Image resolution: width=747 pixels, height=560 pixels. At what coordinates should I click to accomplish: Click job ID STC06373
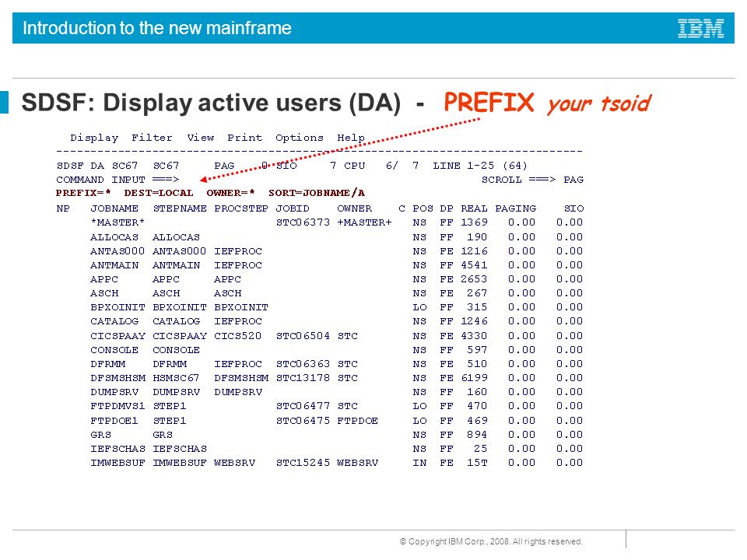point(303,222)
